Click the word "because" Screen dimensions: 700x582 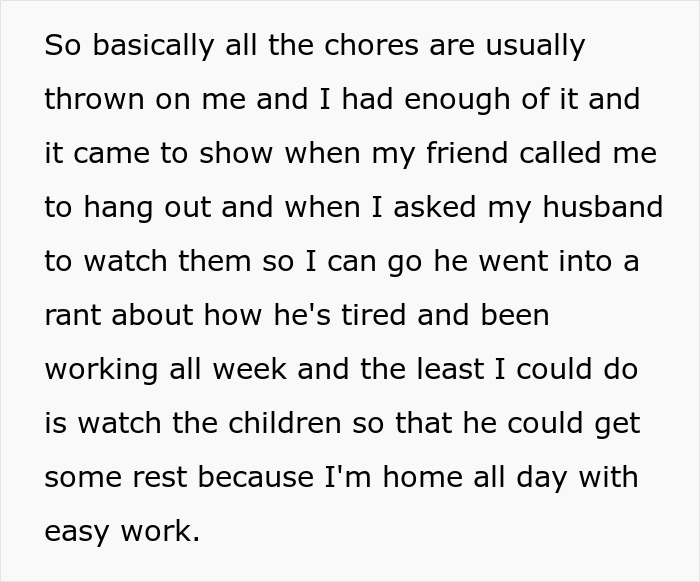point(255,477)
